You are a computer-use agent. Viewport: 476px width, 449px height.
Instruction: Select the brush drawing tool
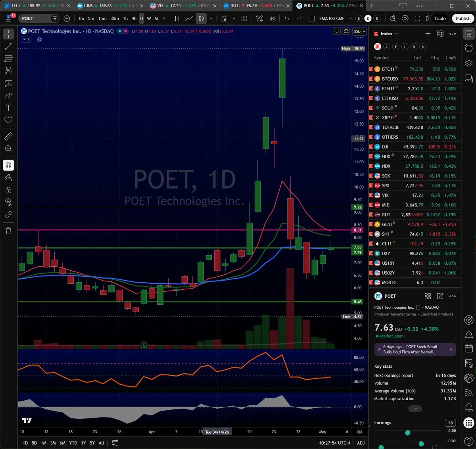8,96
